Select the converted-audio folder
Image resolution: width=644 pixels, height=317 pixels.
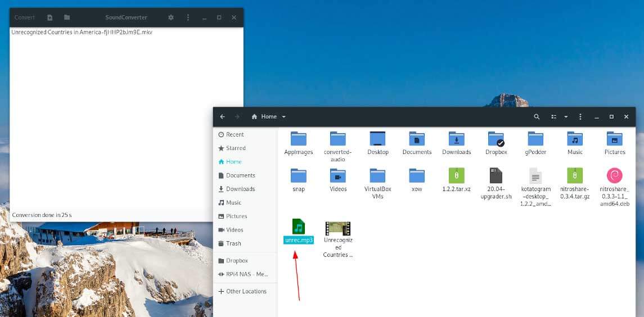pyautogui.click(x=337, y=147)
